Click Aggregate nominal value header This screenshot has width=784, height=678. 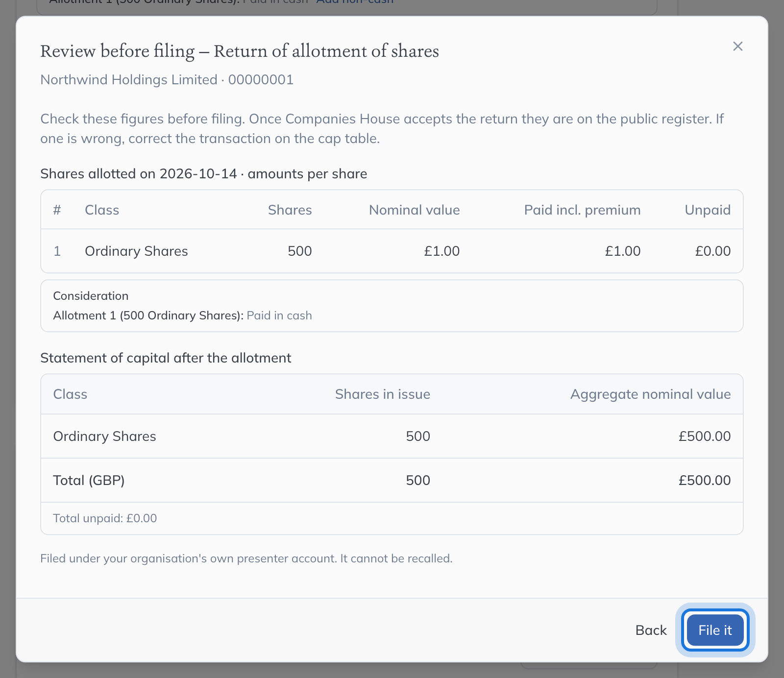coord(650,394)
